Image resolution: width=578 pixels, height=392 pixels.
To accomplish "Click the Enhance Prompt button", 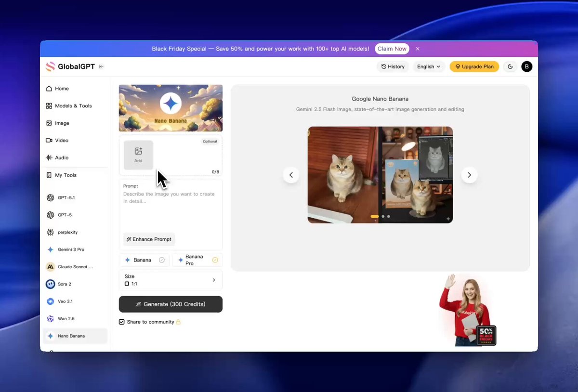I will pyautogui.click(x=149, y=239).
